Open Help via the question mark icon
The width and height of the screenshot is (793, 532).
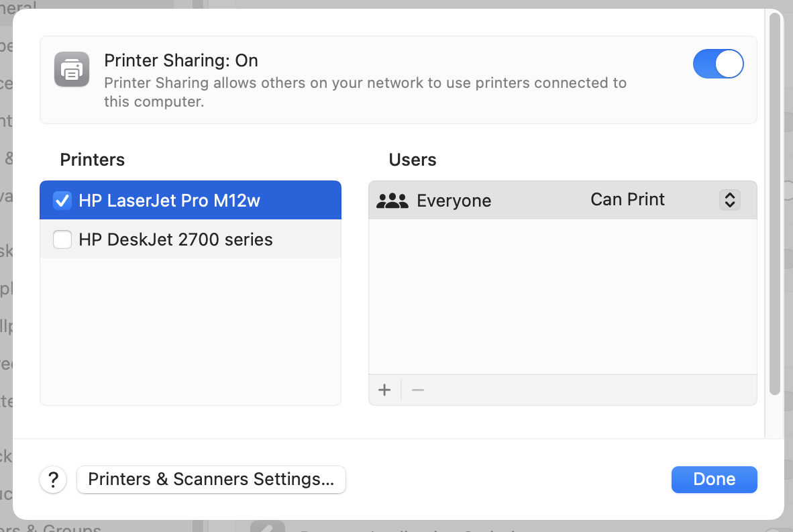point(53,480)
